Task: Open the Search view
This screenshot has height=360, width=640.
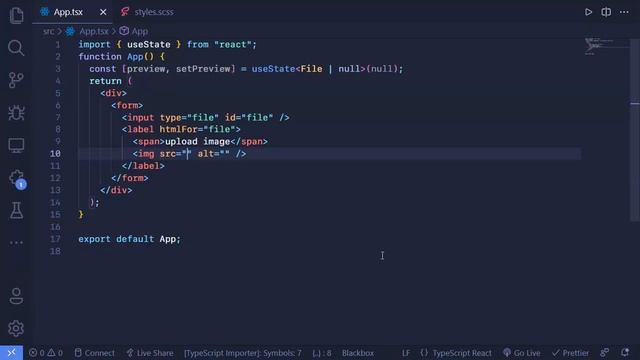Action: click(16, 48)
